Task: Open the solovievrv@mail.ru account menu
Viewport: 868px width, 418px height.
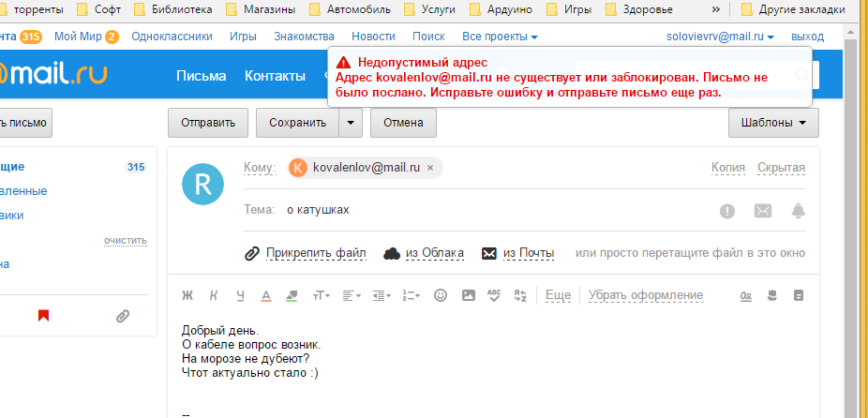Action: [720, 37]
